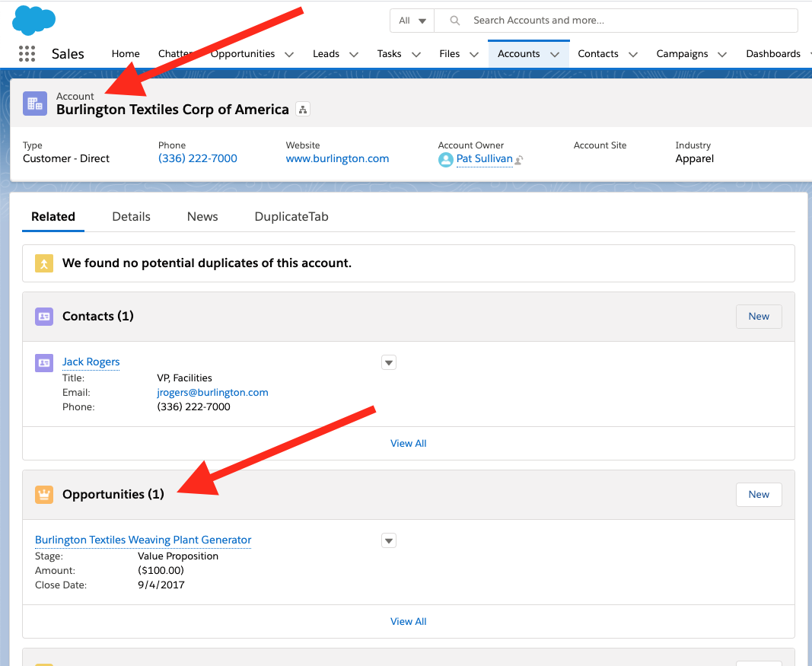
Task: Open the App Launcher waffle icon
Action: (x=27, y=53)
